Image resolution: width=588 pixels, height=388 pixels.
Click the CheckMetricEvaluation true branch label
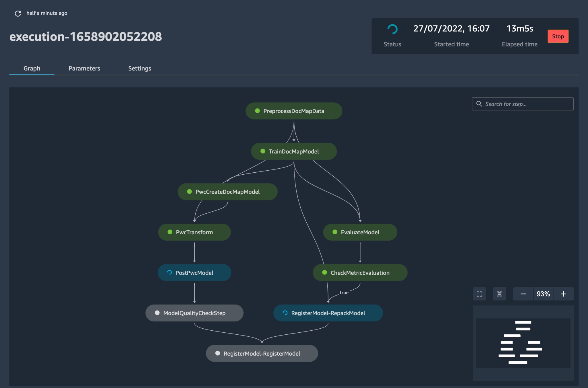point(344,292)
